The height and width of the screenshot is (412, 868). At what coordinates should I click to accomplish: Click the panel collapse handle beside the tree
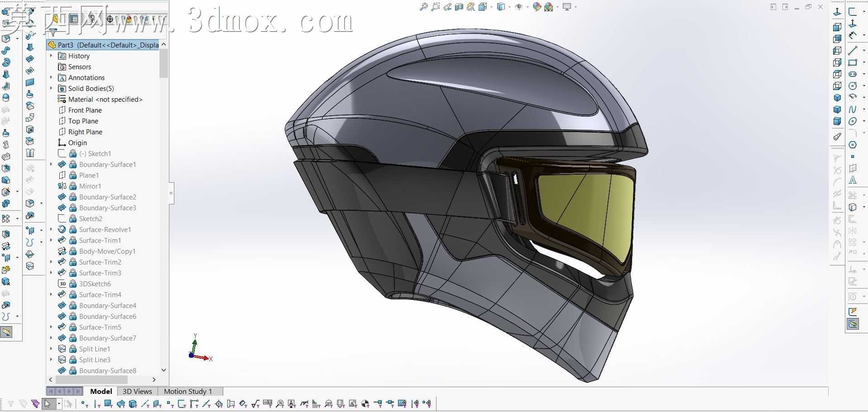pyautogui.click(x=171, y=193)
